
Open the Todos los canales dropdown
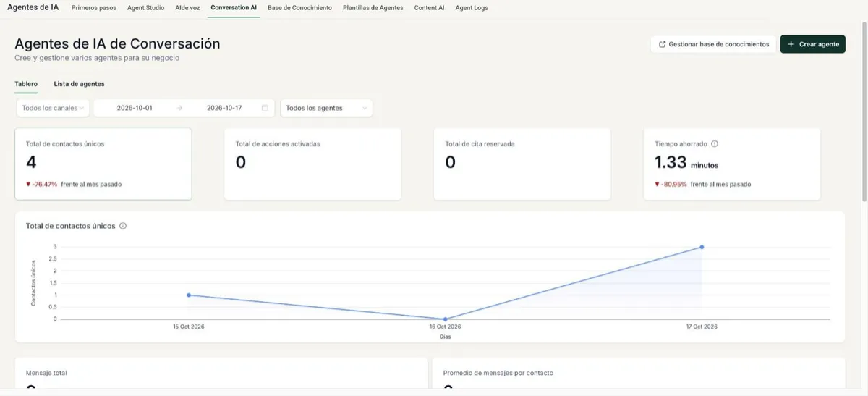[53, 108]
